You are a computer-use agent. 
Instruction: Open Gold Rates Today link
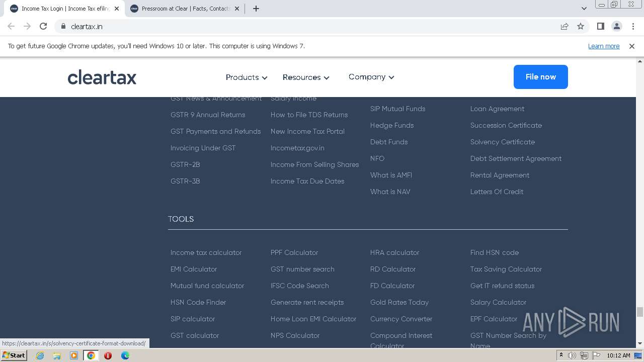(x=399, y=302)
